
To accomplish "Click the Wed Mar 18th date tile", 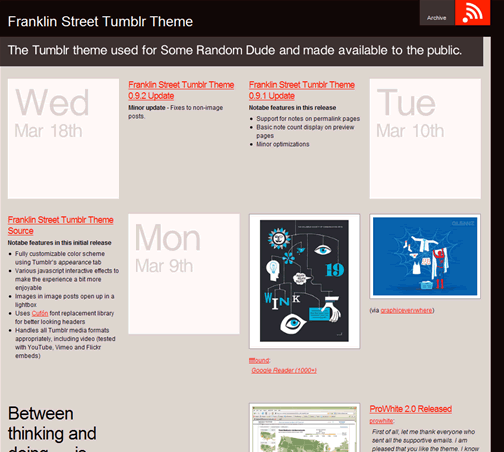I will click(x=63, y=139).
